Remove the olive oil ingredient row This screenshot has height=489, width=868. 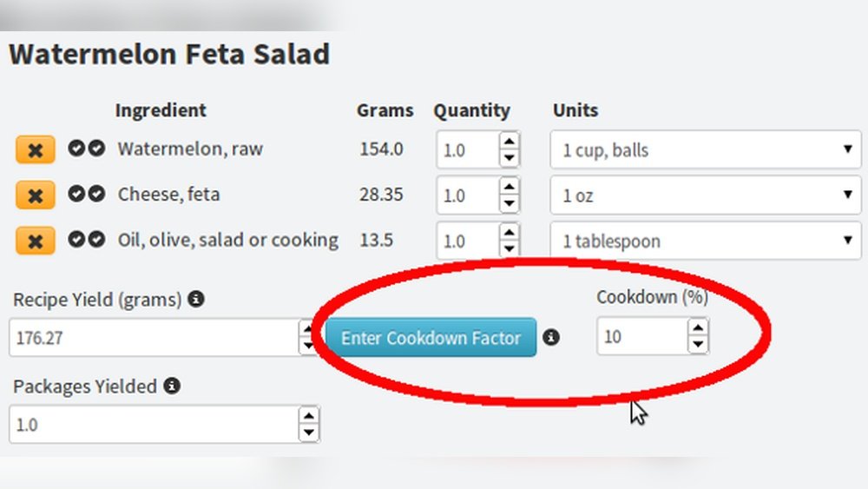click(x=35, y=241)
